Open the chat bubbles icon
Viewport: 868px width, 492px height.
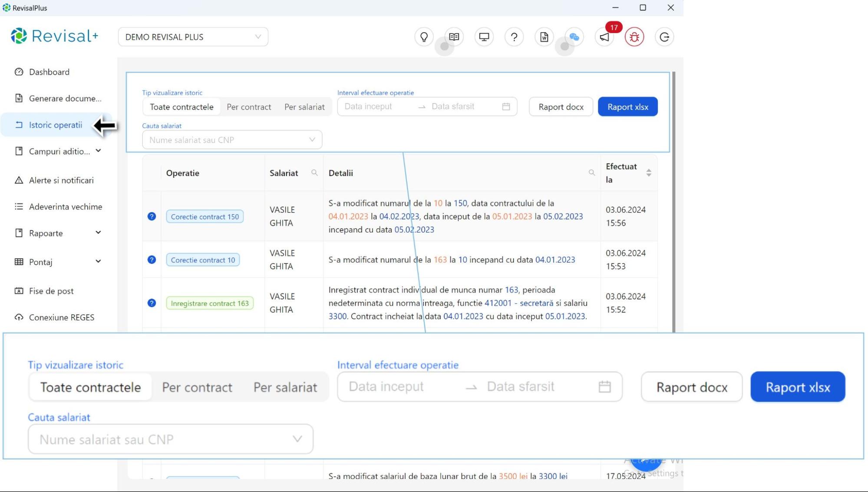click(x=574, y=37)
